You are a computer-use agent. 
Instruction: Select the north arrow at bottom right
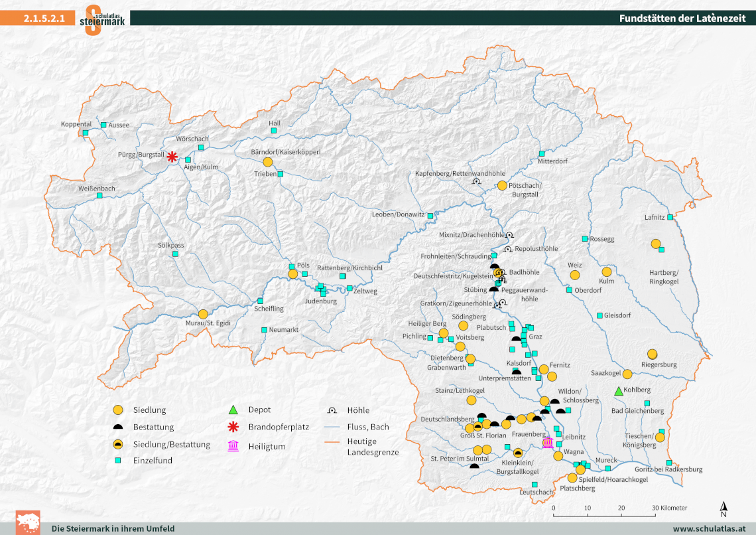[x=723, y=508]
